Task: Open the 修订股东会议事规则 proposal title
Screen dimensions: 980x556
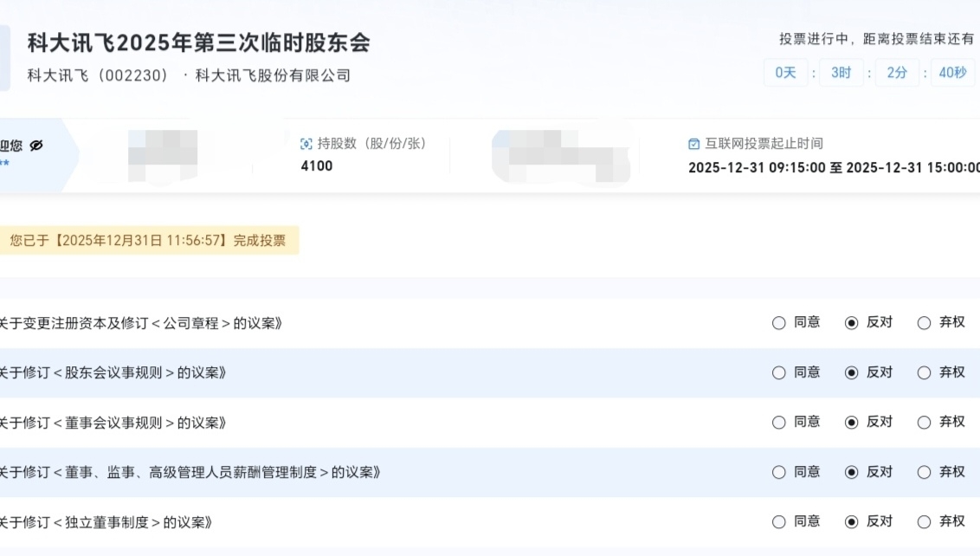Action: tap(113, 372)
